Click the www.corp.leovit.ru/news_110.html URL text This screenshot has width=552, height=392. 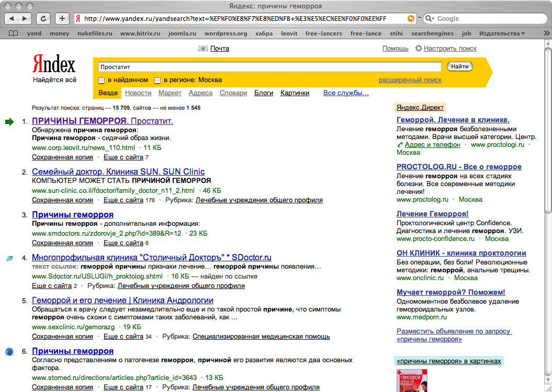[83, 148]
